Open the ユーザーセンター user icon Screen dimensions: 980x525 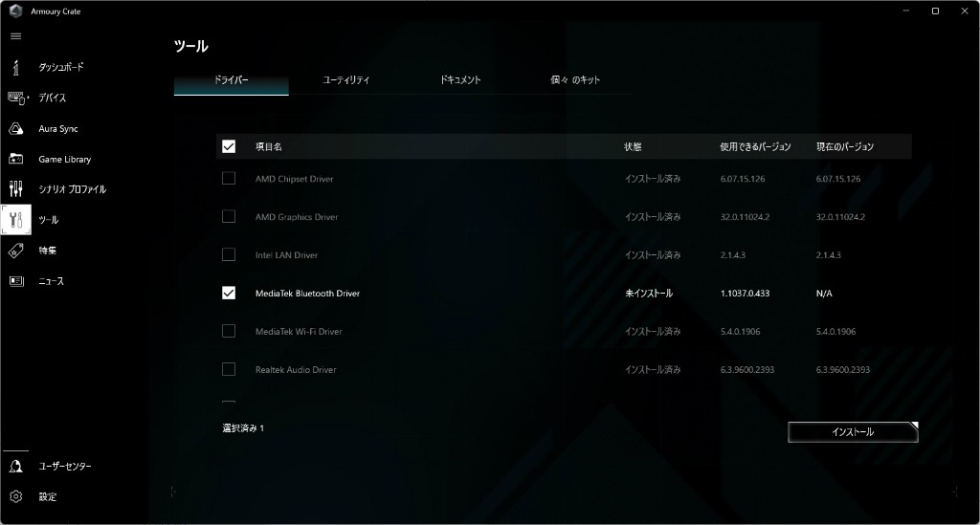(15, 467)
